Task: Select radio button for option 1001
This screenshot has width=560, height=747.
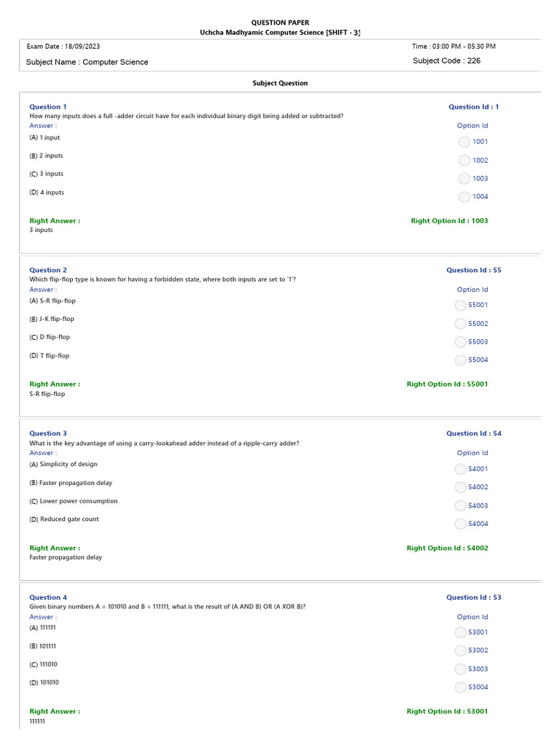Action: (x=464, y=142)
